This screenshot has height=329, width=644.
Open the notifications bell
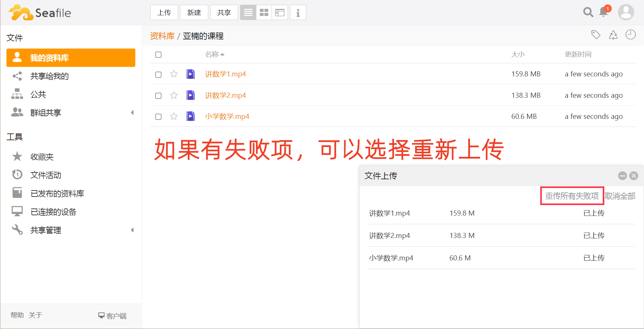604,12
